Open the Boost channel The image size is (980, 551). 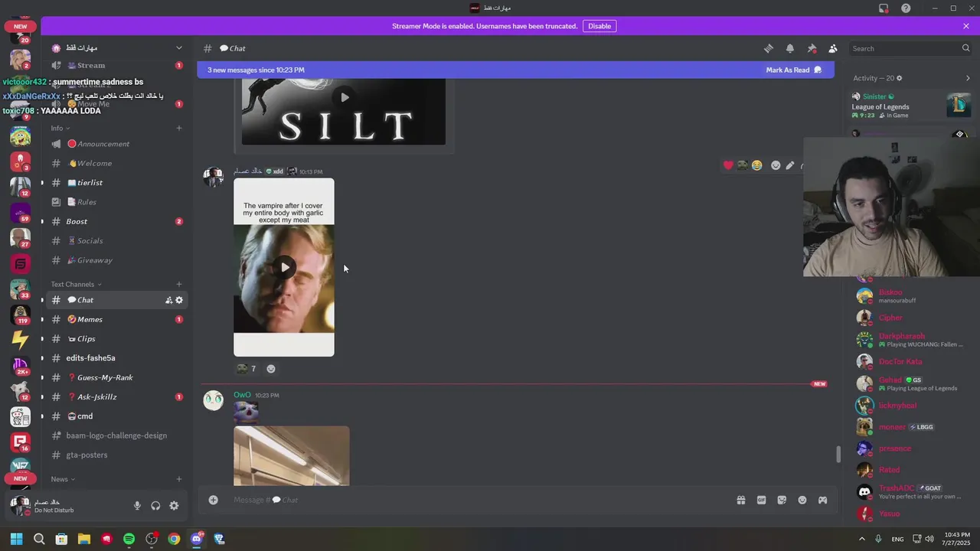[x=116, y=221]
